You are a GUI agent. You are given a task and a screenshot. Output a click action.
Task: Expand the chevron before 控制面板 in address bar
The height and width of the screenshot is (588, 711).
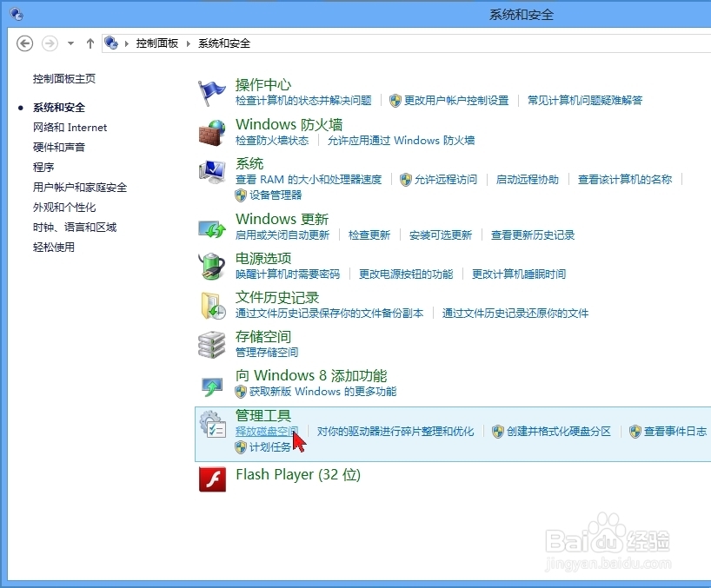(x=127, y=43)
